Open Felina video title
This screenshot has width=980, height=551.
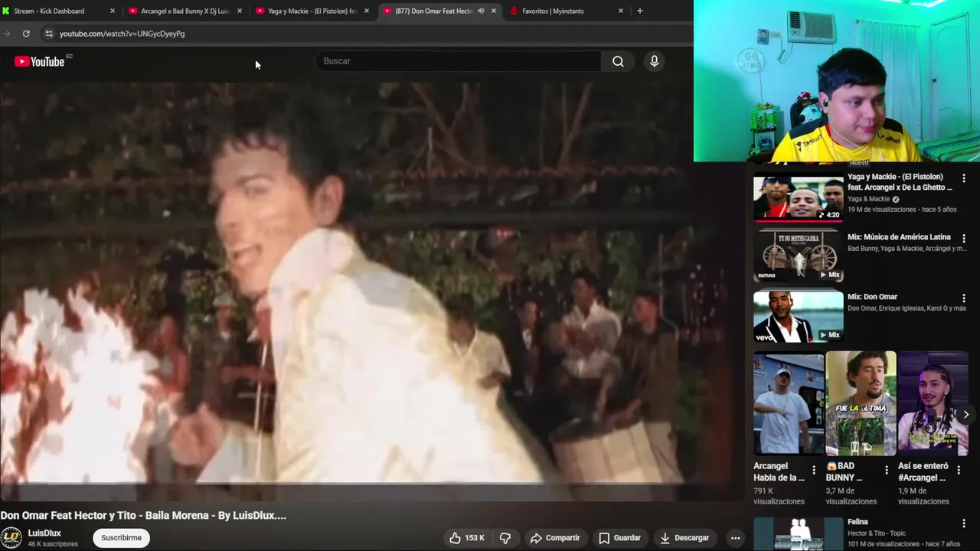click(857, 522)
